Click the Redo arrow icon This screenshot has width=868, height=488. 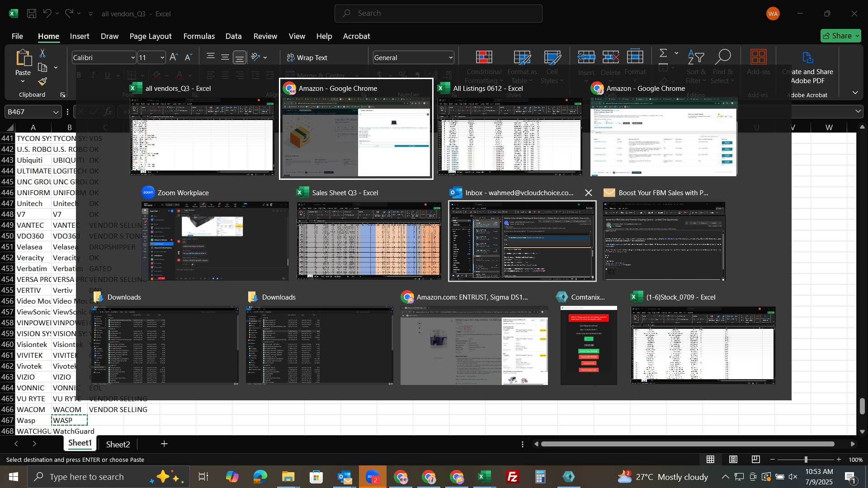pos(69,14)
